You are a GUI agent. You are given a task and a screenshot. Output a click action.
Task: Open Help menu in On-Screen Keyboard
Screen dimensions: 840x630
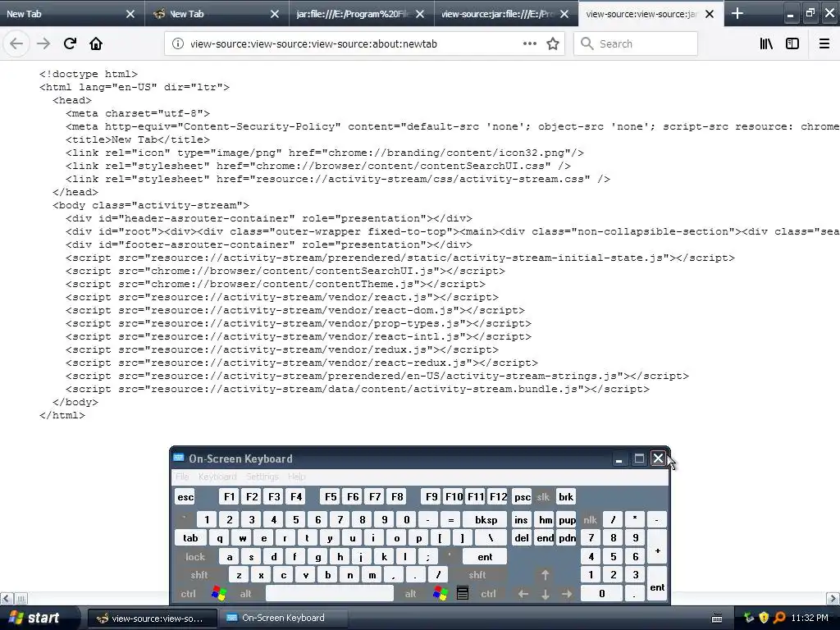[296, 477]
